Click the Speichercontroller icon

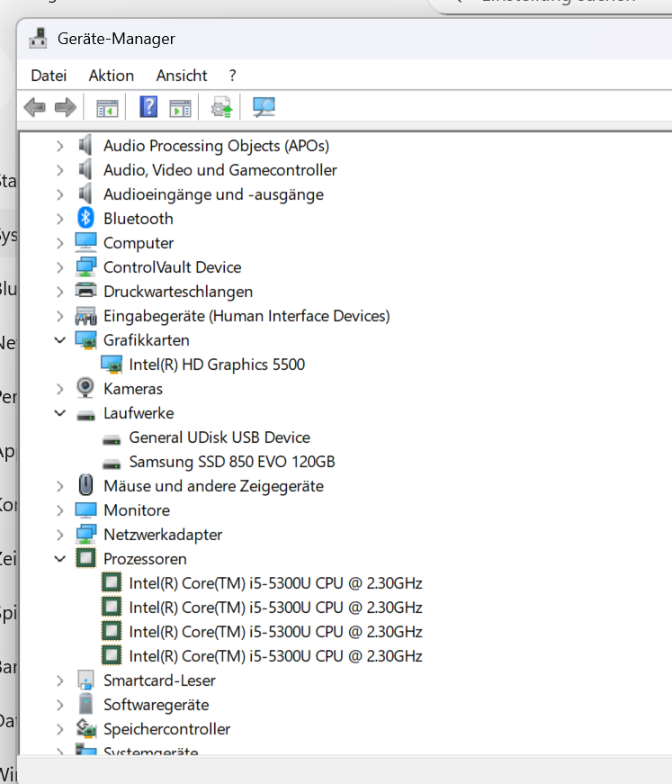86,728
